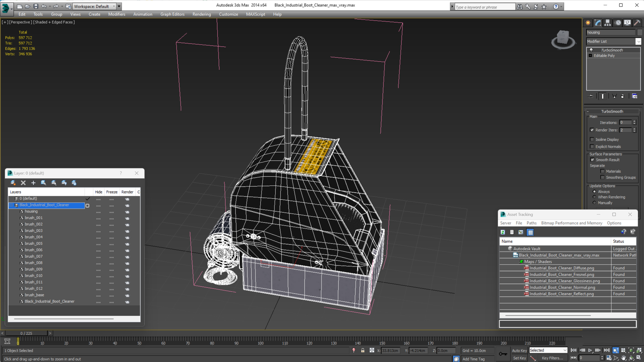Screen dimensions: 644x362
Task: Toggle Render Iters checkbox
Action: click(592, 130)
